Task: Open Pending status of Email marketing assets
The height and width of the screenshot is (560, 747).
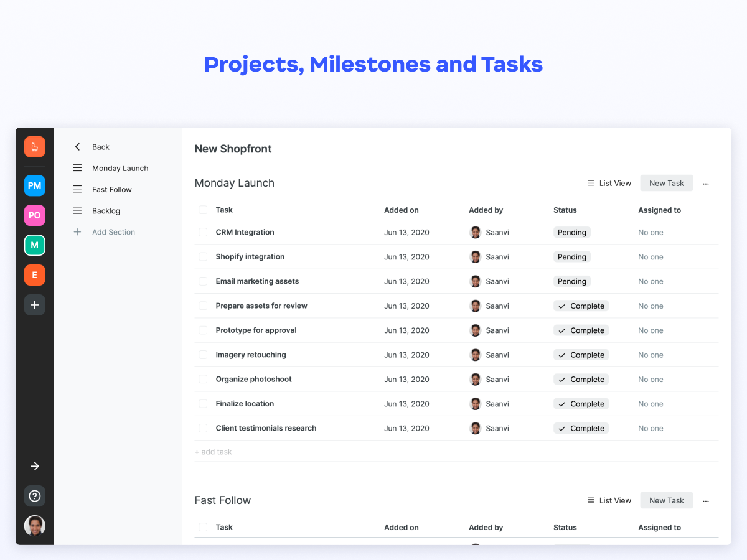Action: [572, 281]
